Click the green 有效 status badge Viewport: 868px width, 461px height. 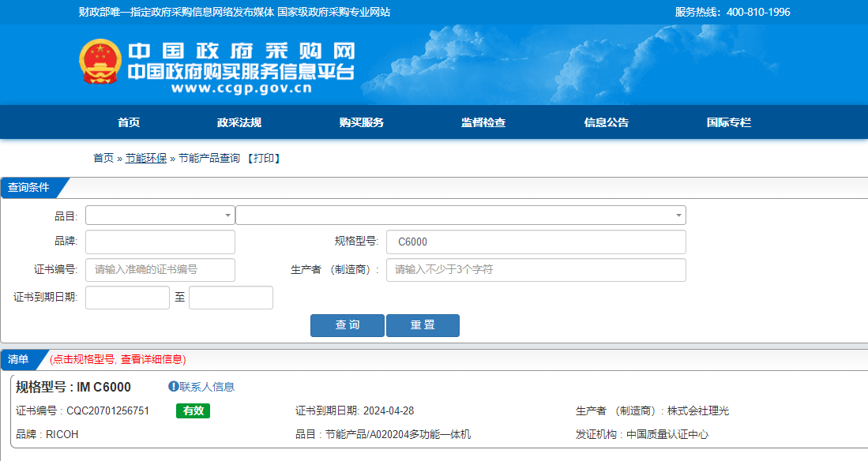[194, 410]
